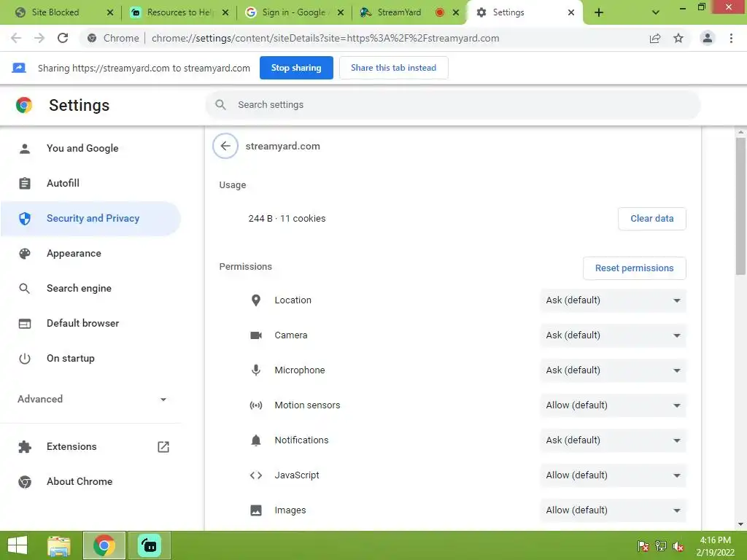747x560 pixels.
Task: Click the Stop sharing button
Action: coord(296,68)
